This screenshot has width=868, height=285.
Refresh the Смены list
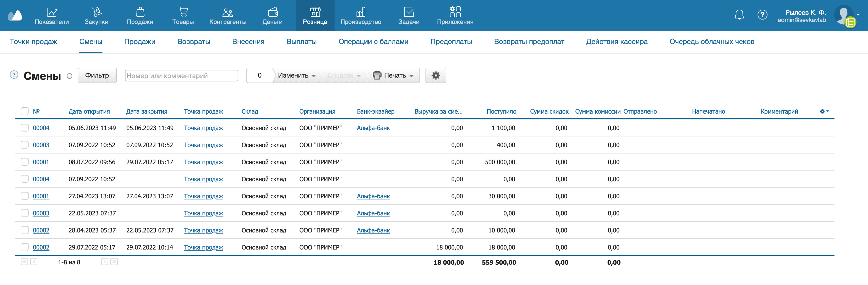tap(69, 76)
